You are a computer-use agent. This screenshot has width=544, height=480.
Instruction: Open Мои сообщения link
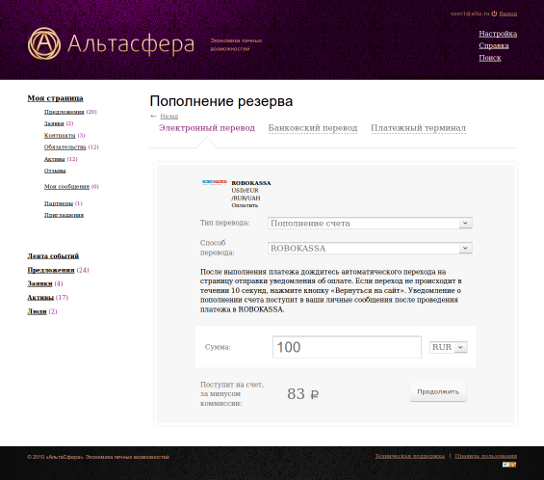point(67,187)
